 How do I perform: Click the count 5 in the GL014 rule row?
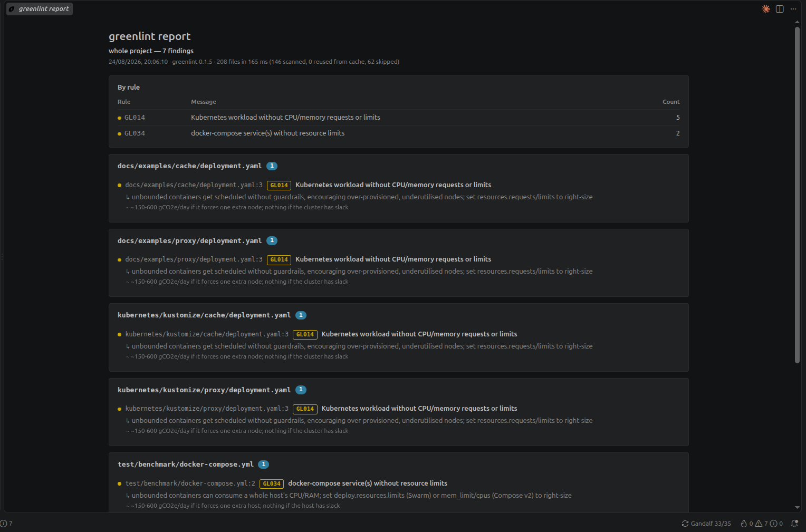678,118
